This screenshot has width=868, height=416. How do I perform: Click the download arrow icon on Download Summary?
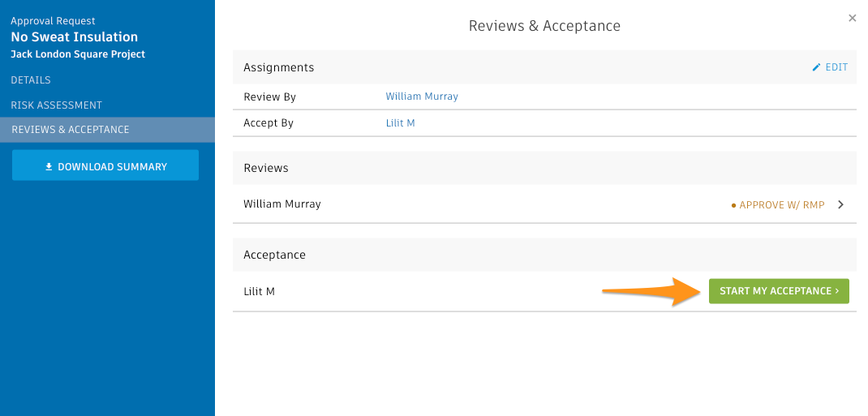[x=49, y=166]
